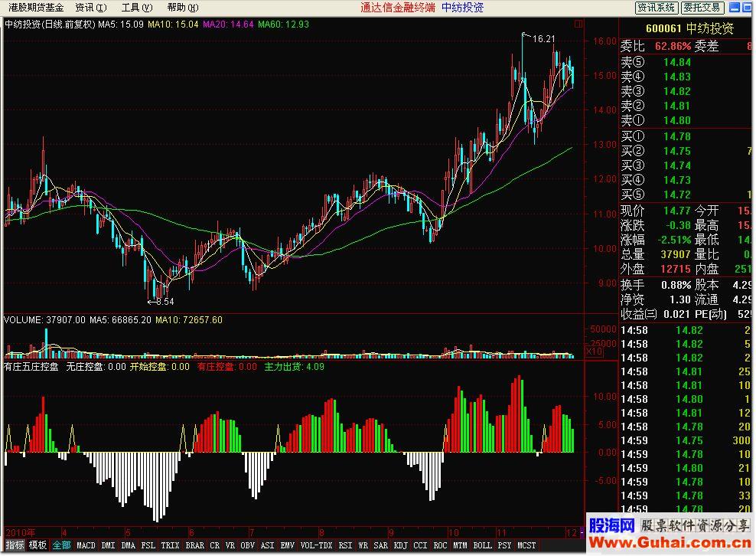The width and height of the screenshot is (756, 556).
Task: Click the 涨幅 -2.51% value
Action: click(x=674, y=240)
